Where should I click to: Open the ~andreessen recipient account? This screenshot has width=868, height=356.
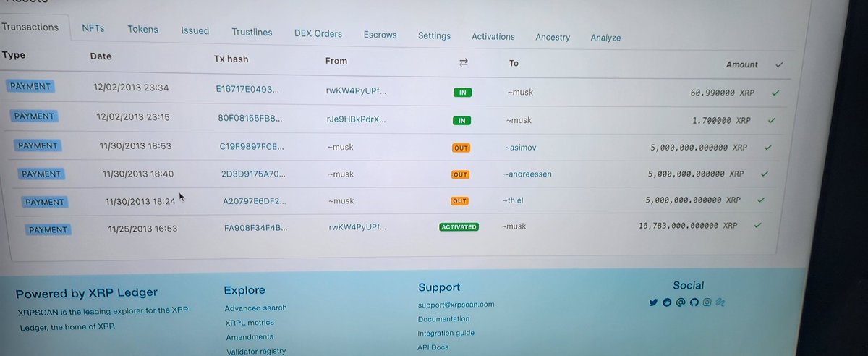click(x=527, y=174)
